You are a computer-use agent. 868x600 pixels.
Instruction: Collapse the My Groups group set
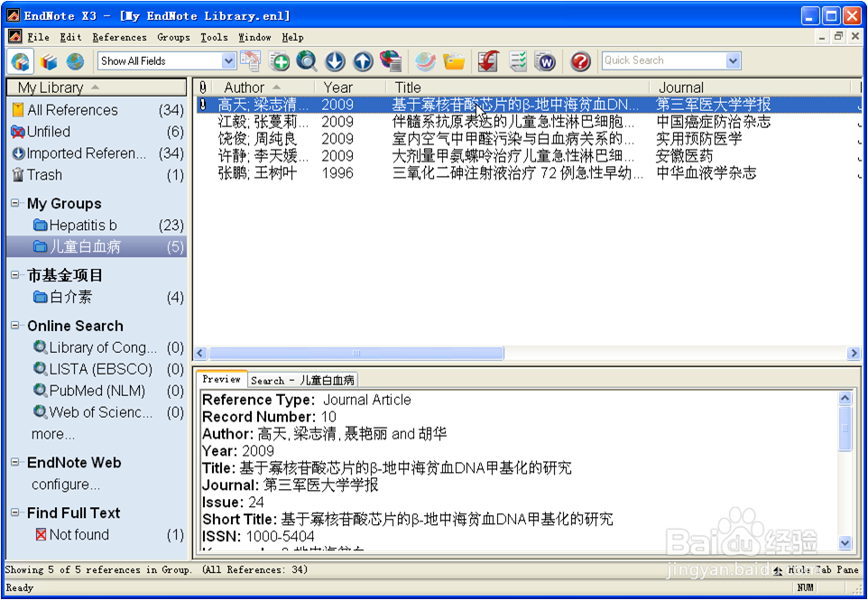pos(15,203)
